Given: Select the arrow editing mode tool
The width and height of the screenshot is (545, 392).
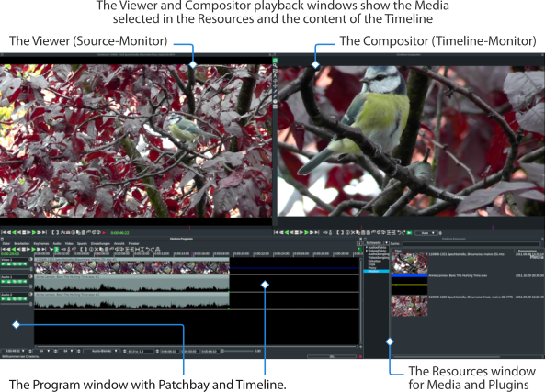Looking at the screenshot, I should tap(51, 250).
